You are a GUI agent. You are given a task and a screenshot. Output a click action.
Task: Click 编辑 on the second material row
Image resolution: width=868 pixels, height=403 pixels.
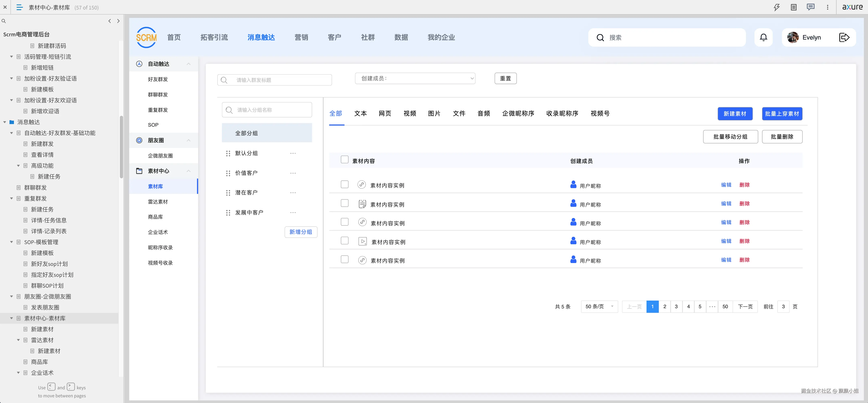click(x=726, y=204)
